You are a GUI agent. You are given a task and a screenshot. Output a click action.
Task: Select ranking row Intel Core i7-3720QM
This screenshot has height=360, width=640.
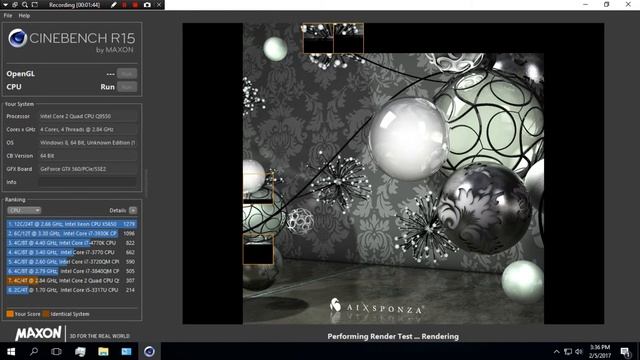click(71, 262)
